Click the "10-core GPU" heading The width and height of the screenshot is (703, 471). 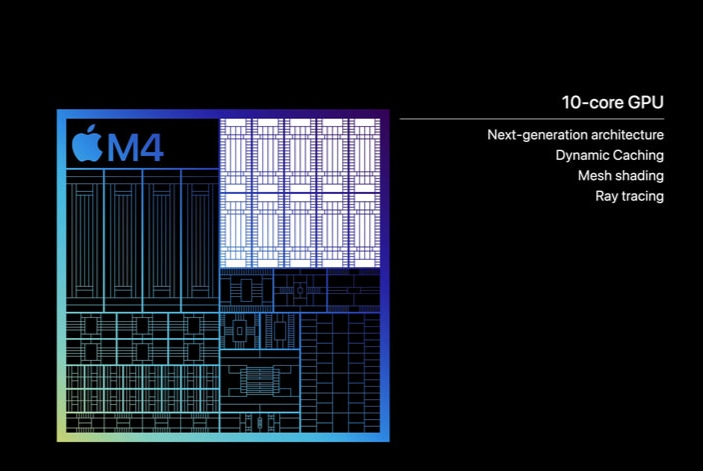tap(612, 103)
